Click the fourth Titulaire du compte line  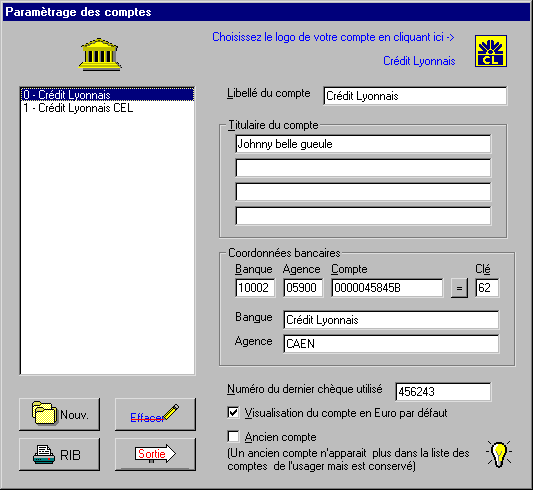tap(363, 216)
